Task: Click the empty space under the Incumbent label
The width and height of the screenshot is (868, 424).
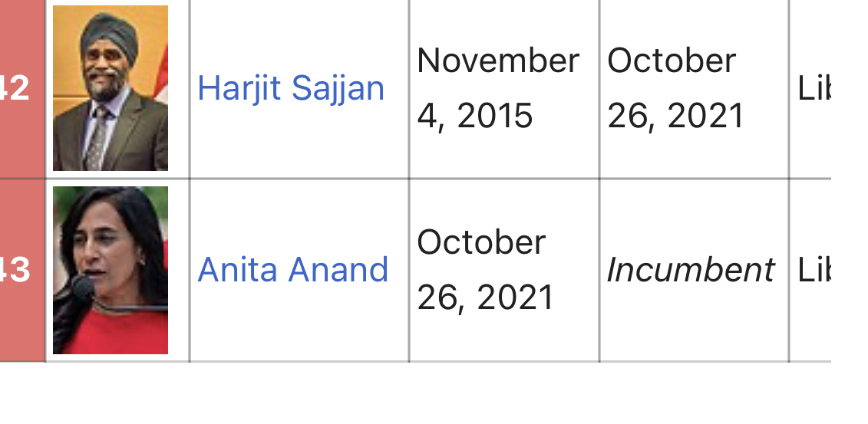Action: [x=695, y=326]
